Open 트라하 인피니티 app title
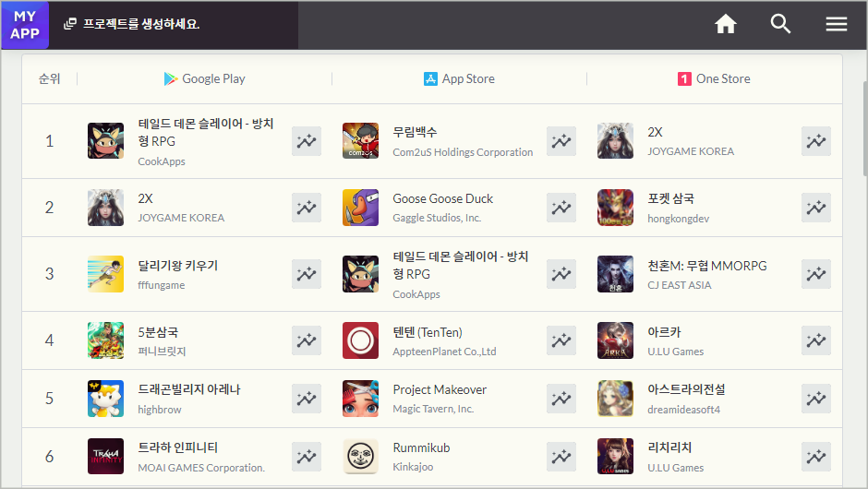 177,447
